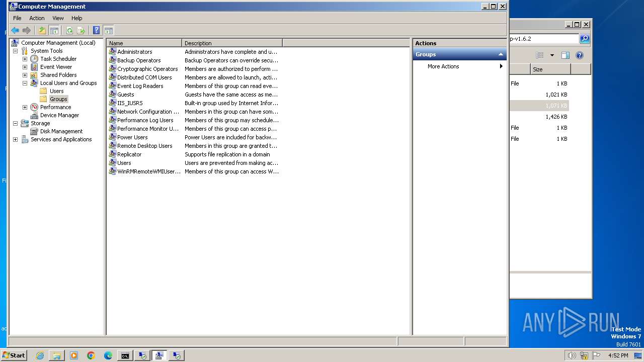Click the Up one level folder icon
The image size is (644, 362).
(42, 30)
